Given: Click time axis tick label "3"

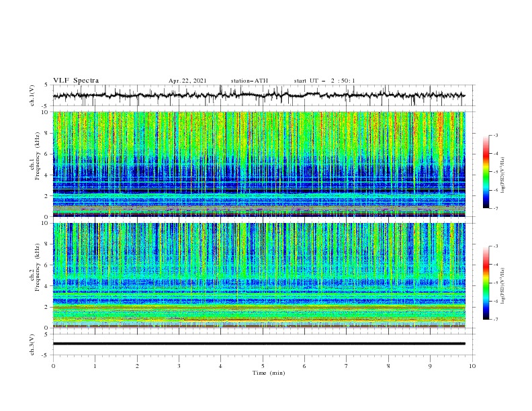Looking at the screenshot, I should pyautogui.click(x=179, y=366).
